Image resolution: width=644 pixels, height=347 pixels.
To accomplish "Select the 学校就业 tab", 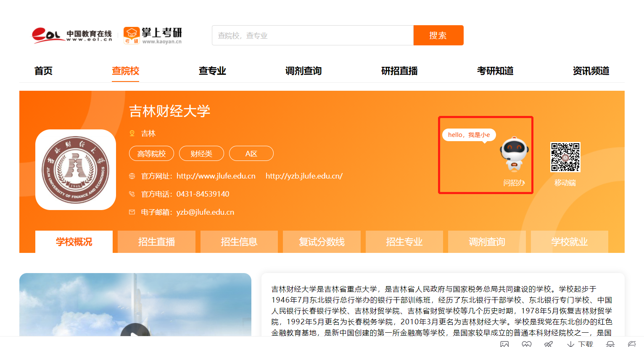I will point(570,242).
